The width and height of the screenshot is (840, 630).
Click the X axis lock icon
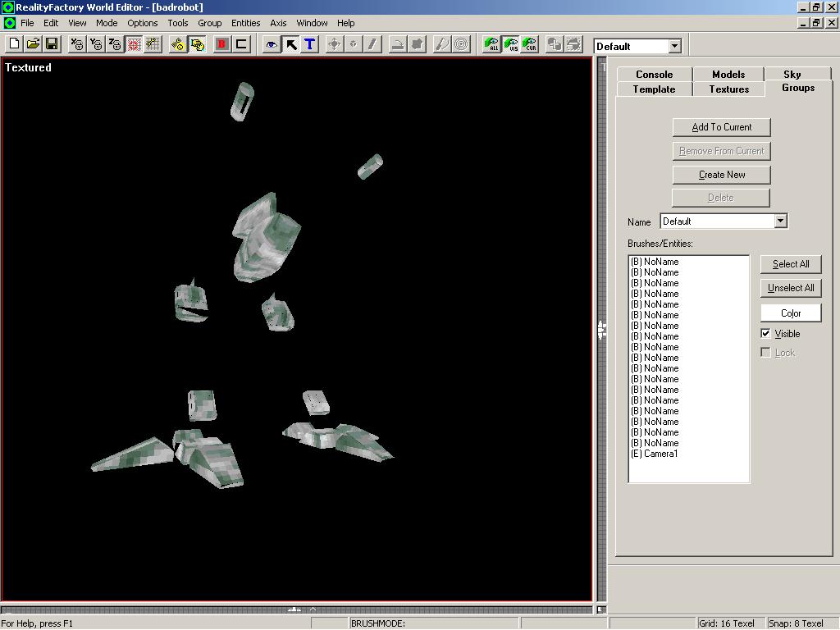[x=77, y=44]
